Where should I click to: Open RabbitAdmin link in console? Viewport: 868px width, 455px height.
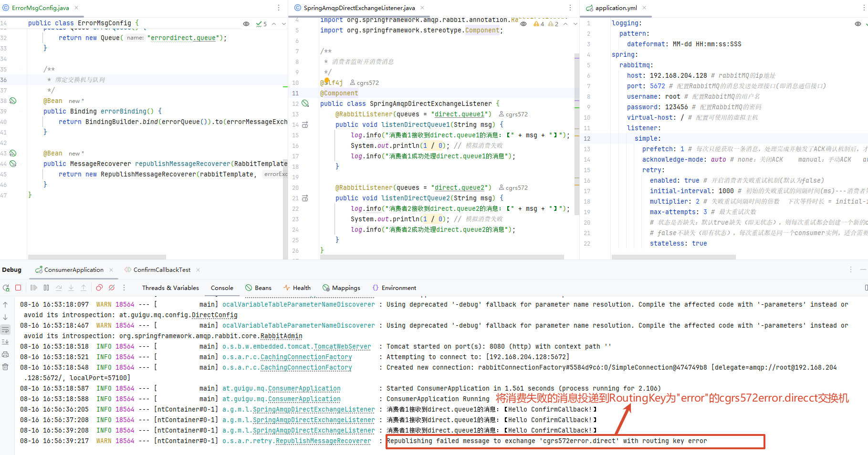pos(282,336)
